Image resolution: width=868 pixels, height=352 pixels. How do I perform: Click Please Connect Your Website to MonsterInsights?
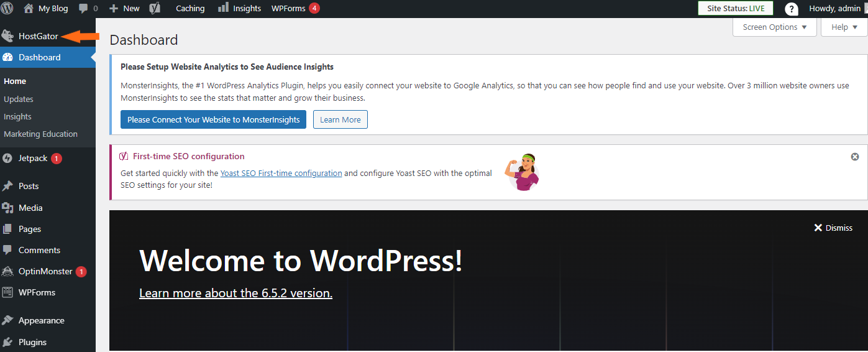pos(213,119)
